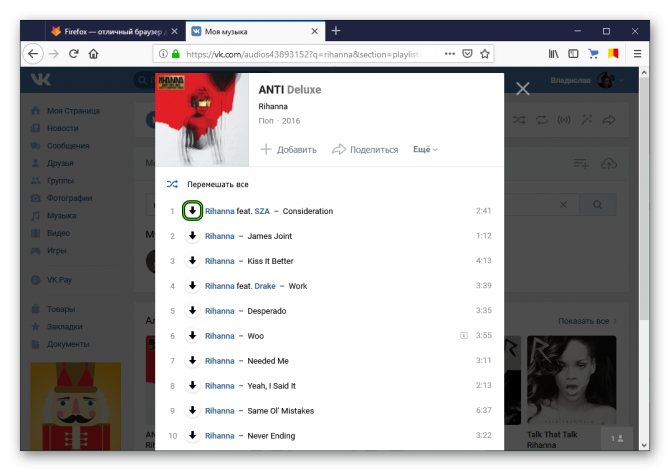This screenshot has height=471, width=670.
Task: Open Rihanna artist link under album title
Action: [273, 106]
